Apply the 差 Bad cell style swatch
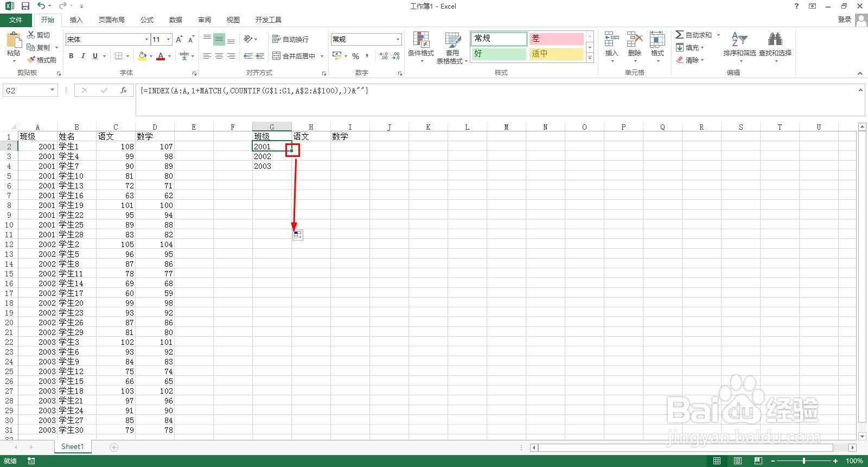This screenshot has width=868, height=467. (x=556, y=39)
